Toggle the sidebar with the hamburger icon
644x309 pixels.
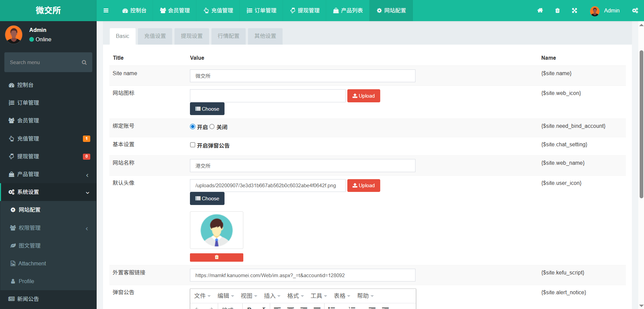106,10
